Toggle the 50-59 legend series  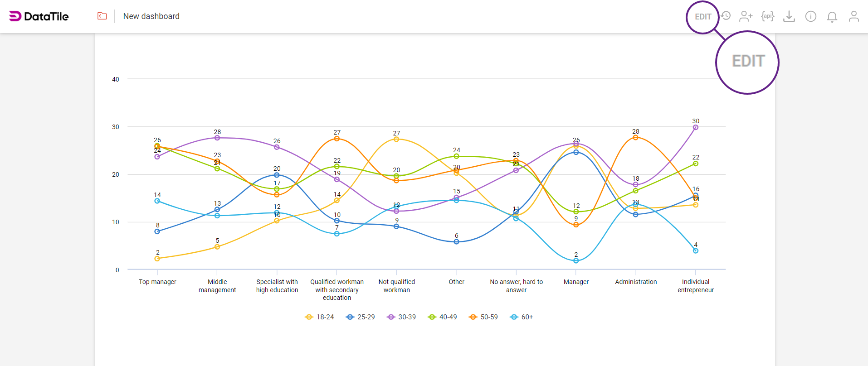tap(483, 317)
